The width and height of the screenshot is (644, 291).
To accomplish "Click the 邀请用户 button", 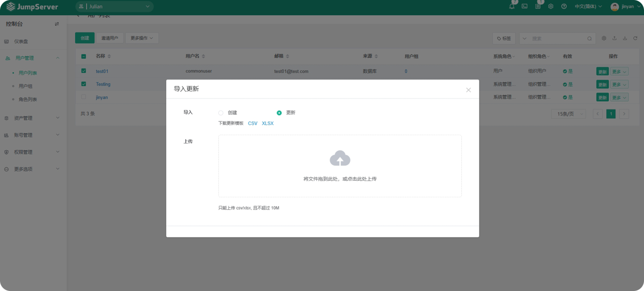I will [110, 38].
